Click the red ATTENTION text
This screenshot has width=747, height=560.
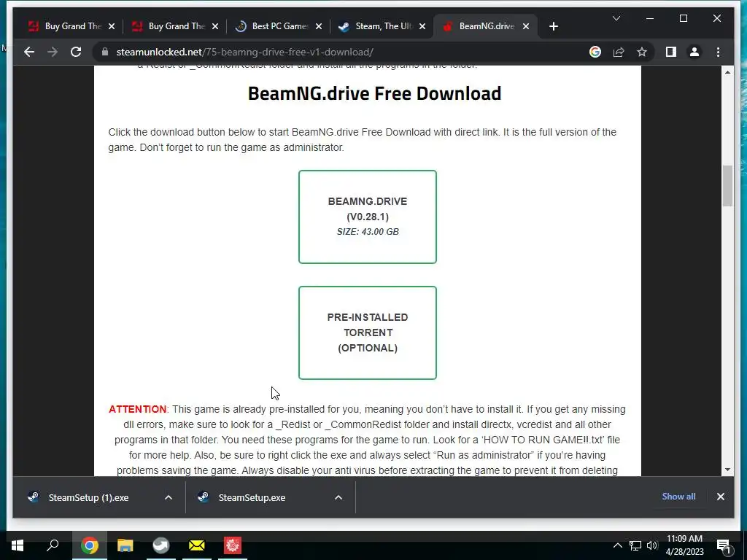(137, 409)
